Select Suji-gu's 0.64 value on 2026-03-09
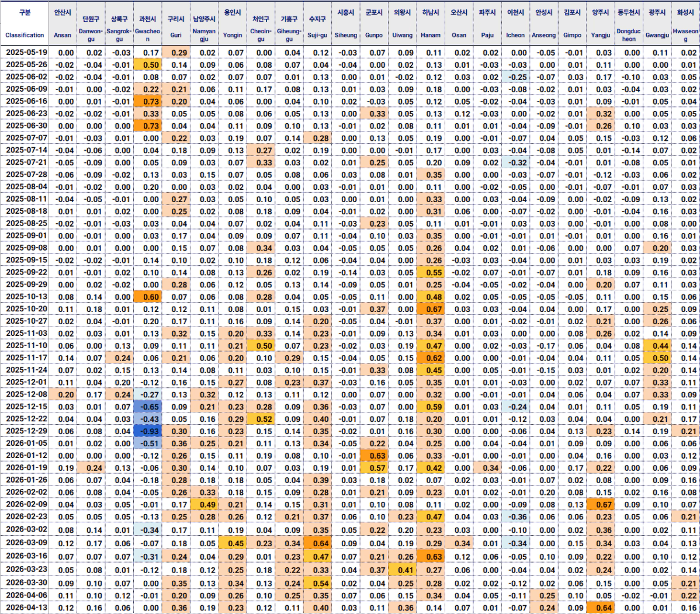The image size is (700, 614). pos(317,543)
